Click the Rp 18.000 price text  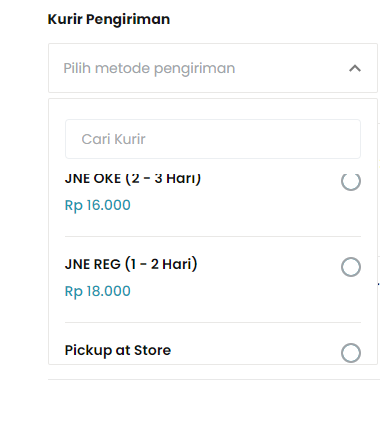point(97,291)
